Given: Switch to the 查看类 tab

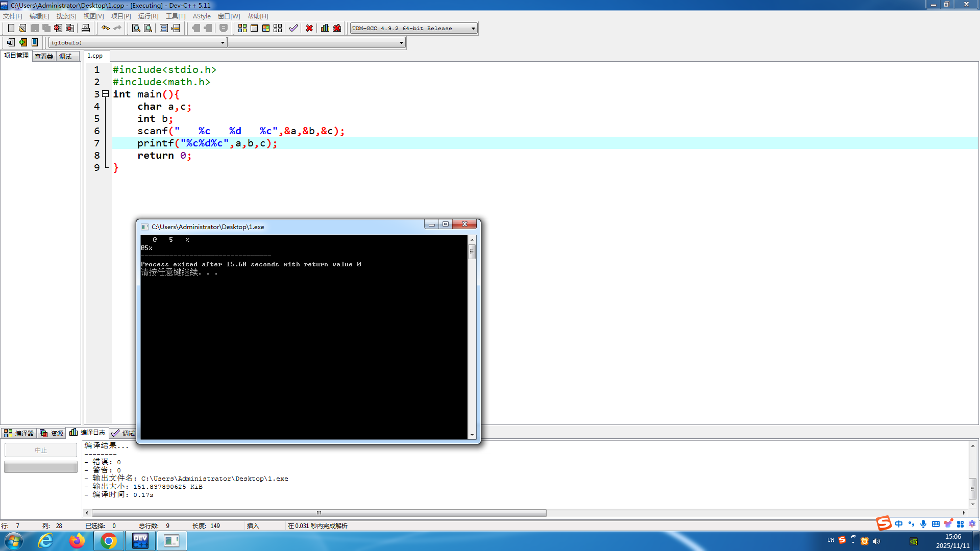Looking at the screenshot, I should [x=44, y=56].
